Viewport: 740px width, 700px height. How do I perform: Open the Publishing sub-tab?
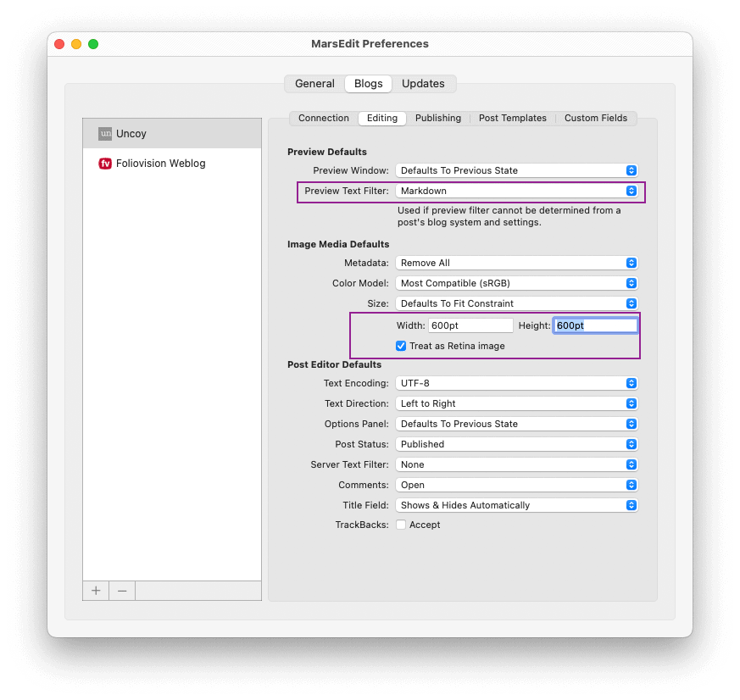(438, 118)
